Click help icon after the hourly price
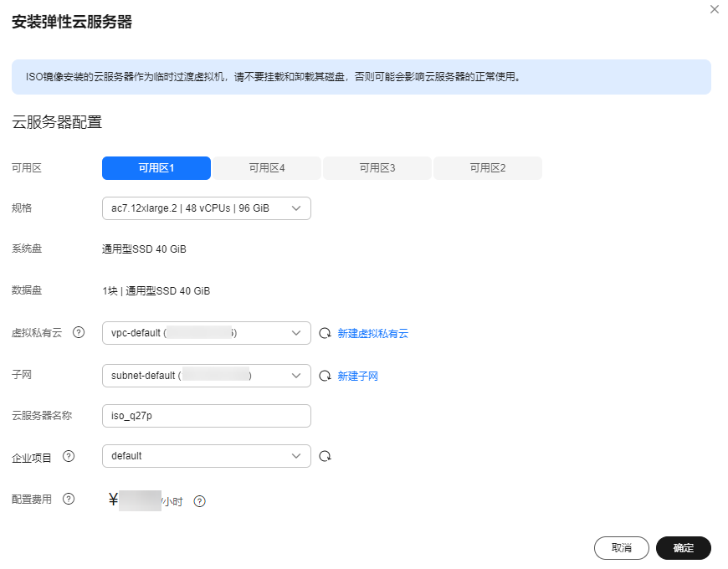The image size is (728, 569). point(199,502)
